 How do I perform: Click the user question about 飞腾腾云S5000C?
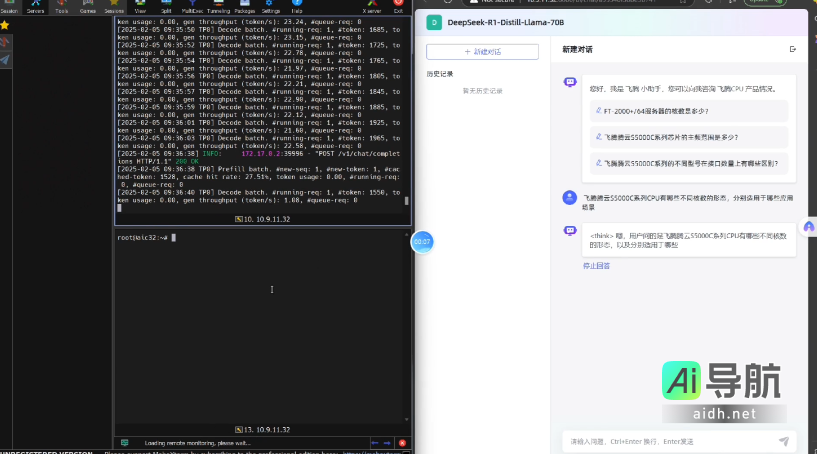[688, 202]
